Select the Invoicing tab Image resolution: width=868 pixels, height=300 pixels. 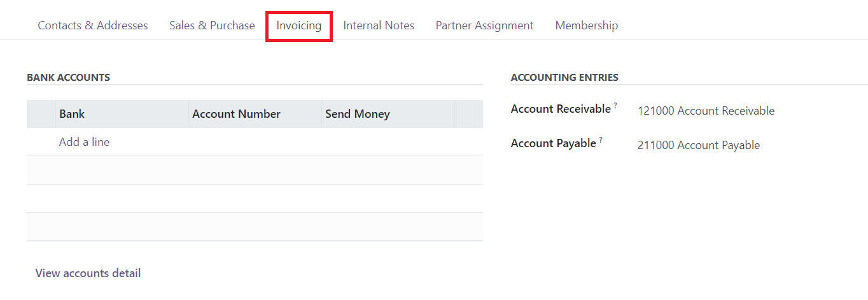pos(299,25)
